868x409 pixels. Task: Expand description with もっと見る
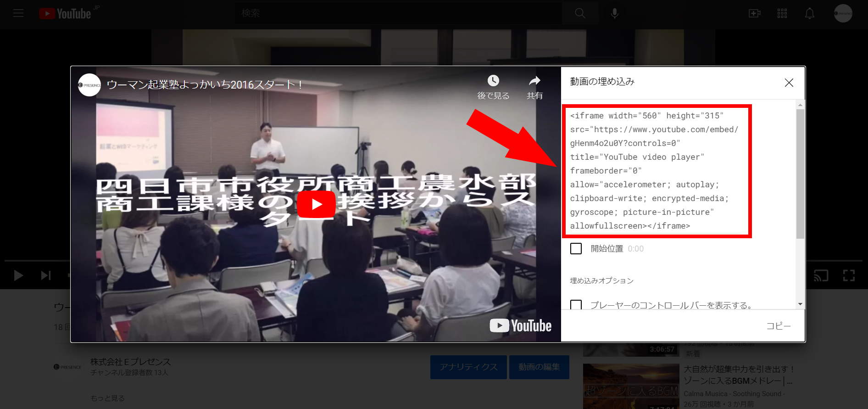[x=108, y=398]
